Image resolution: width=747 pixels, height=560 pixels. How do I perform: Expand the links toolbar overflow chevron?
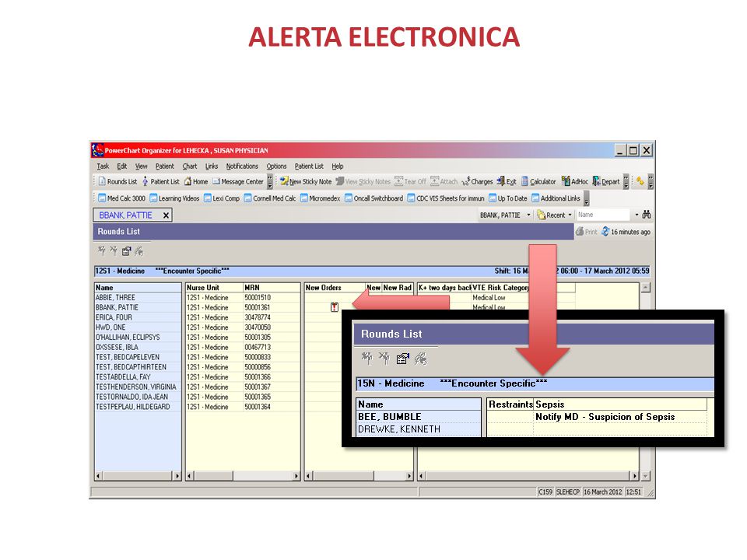click(587, 198)
